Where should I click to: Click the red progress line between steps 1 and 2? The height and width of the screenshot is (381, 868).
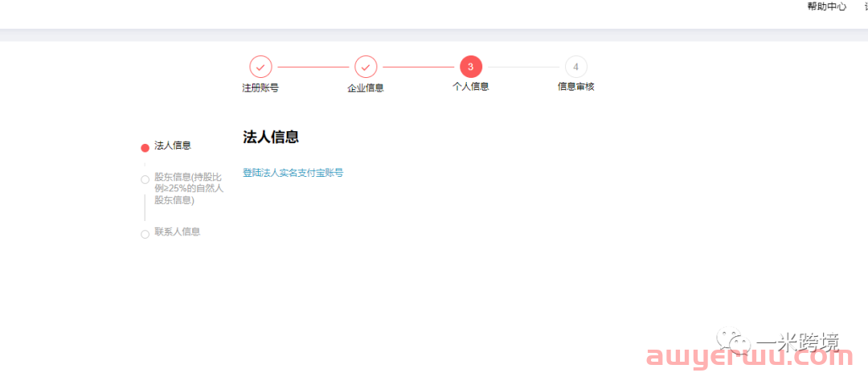[x=313, y=67]
